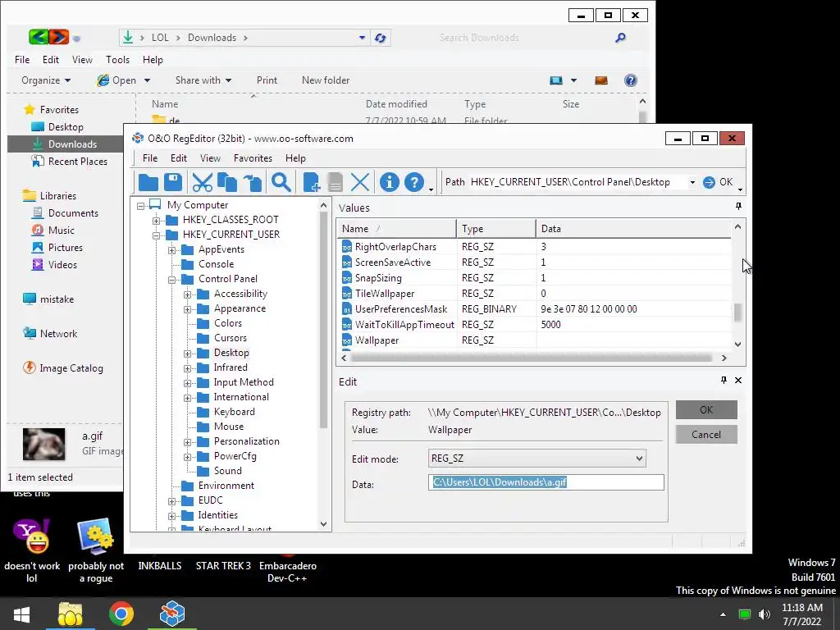Click the Path field in RegEditor
This screenshot has height=630, width=840.
577,182
